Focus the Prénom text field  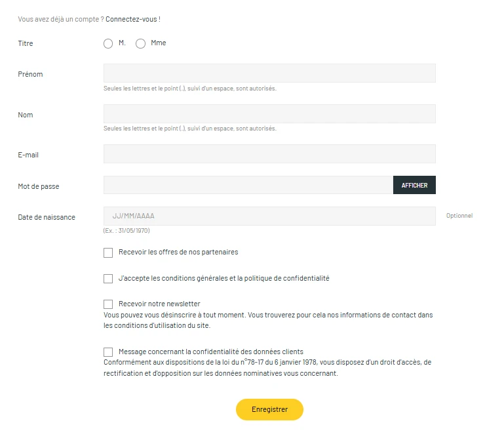(x=269, y=73)
